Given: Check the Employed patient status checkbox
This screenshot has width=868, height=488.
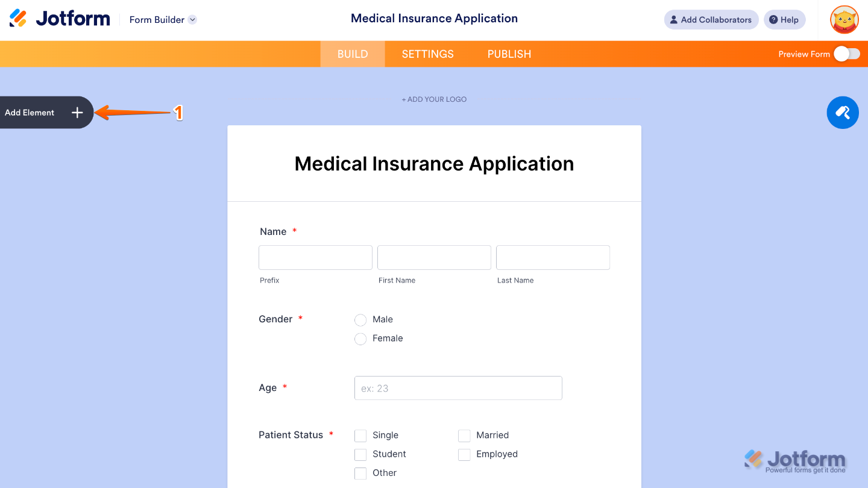Looking at the screenshot, I should 464,454.
